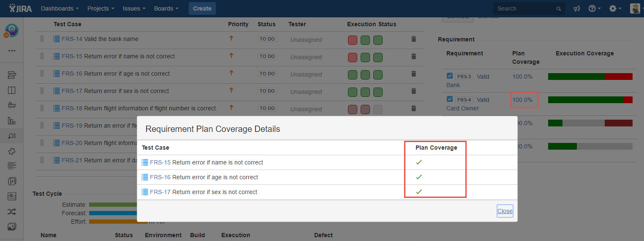Toggle the FRS-4 Valid Card Owner checkbox

450,99
